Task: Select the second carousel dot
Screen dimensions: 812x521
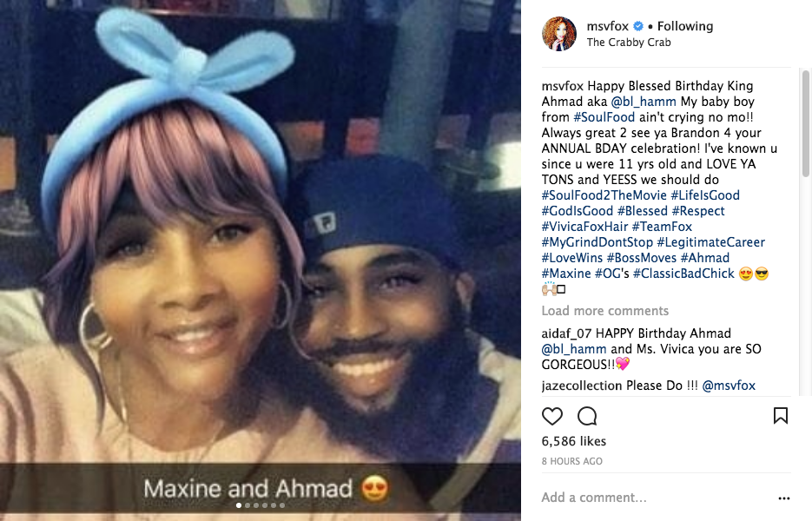Action: [248, 505]
